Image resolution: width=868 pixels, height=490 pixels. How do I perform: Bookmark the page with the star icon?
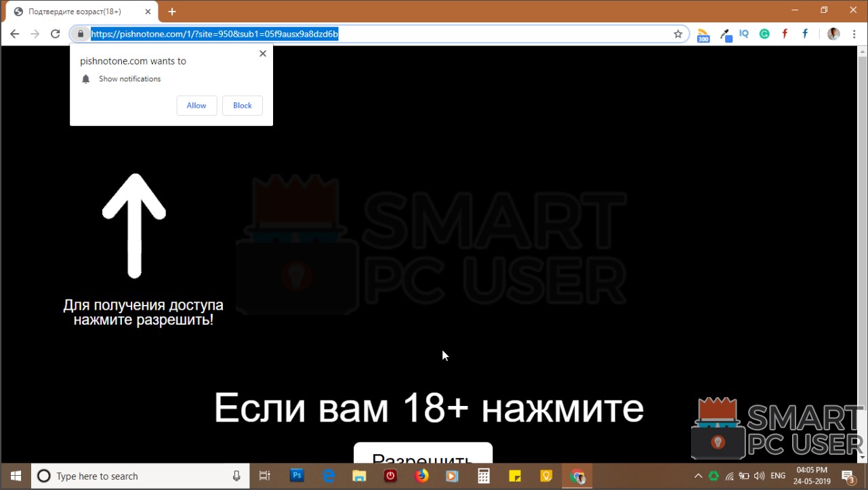coord(678,33)
